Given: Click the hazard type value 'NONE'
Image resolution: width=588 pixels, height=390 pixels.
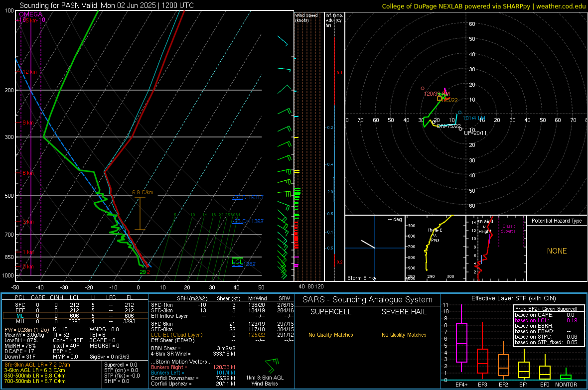Looking at the screenshot, I should click(x=557, y=251).
